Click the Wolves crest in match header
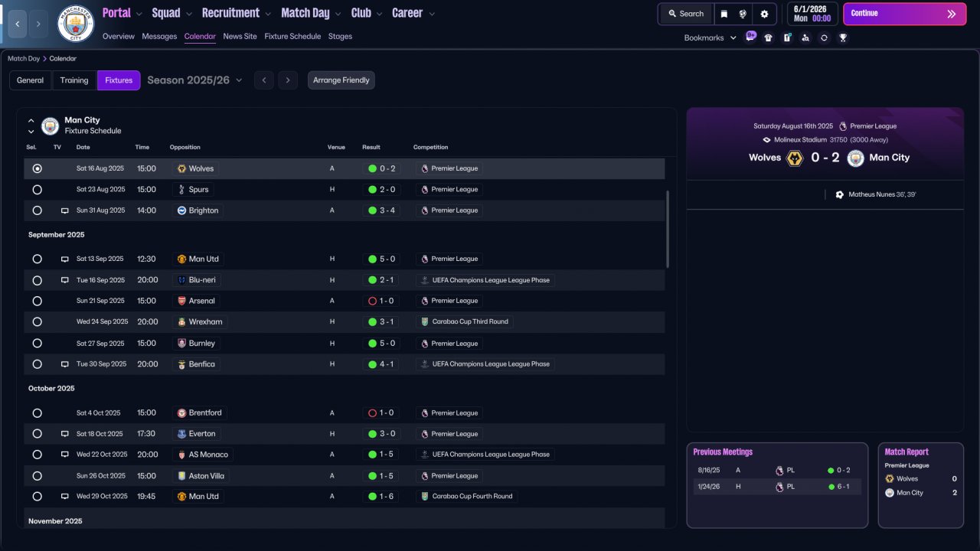Screen dimensions: 980x551 click(x=795, y=158)
